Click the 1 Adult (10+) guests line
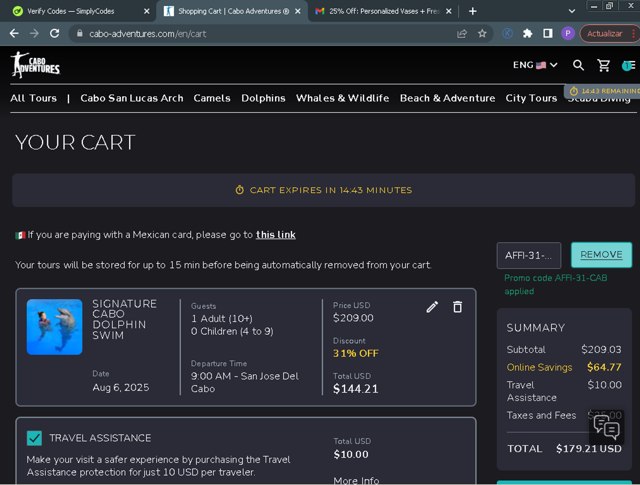The image size is (640, 485). (222, 318)
